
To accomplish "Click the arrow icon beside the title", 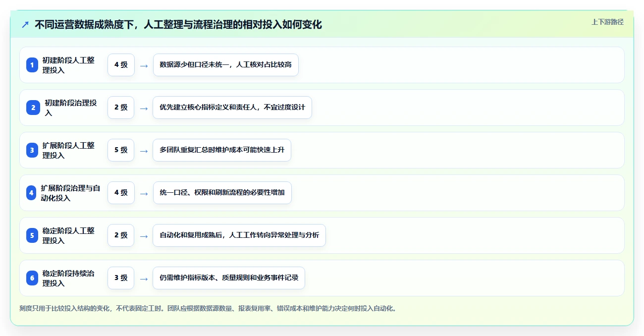I will (x=25, y=24).
